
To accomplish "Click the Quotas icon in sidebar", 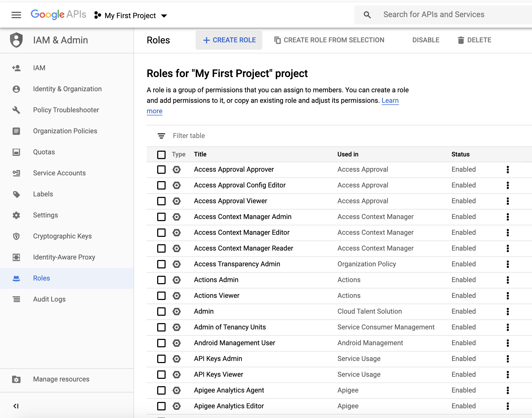I will click(x=16, y=152).
